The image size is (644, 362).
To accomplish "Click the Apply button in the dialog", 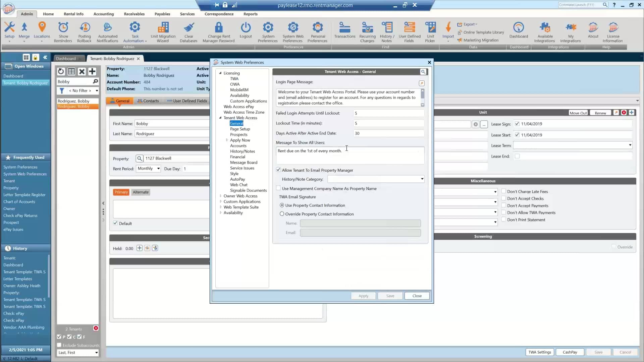I will tap(363, 296).
